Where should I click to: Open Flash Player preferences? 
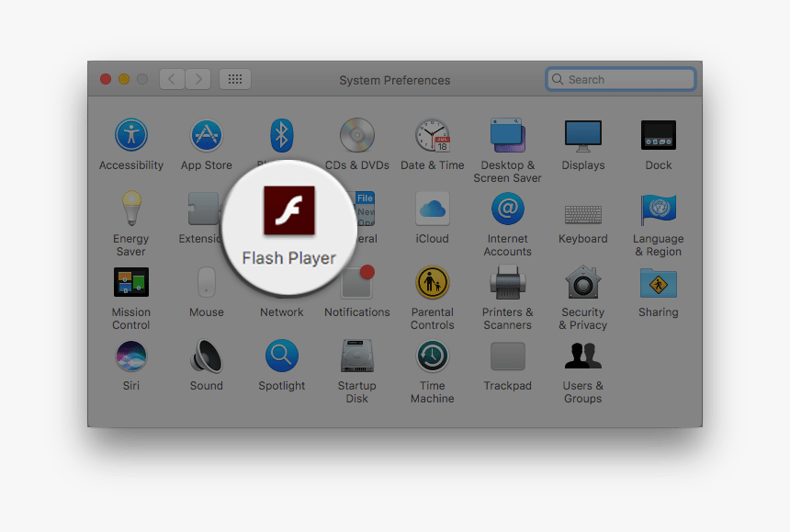288,211
